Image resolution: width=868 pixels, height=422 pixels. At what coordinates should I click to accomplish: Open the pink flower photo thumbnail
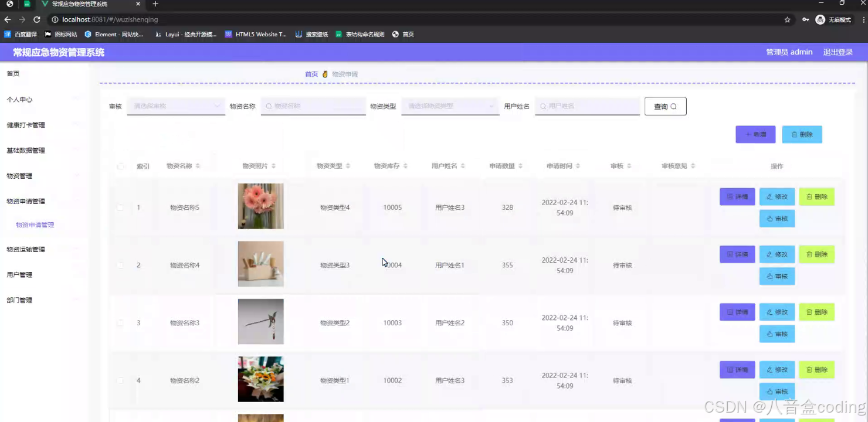(x=260, y=206)
